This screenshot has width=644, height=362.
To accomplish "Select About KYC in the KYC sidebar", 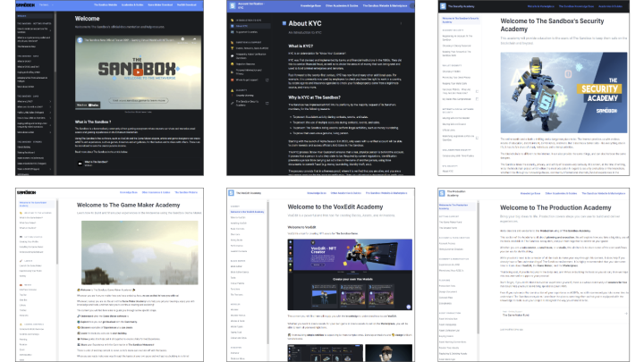I will coord(250,26).
